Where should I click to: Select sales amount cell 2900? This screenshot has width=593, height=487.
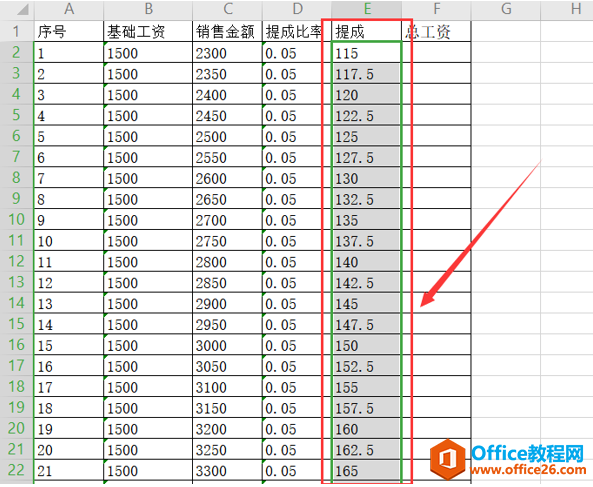point(227,303)
